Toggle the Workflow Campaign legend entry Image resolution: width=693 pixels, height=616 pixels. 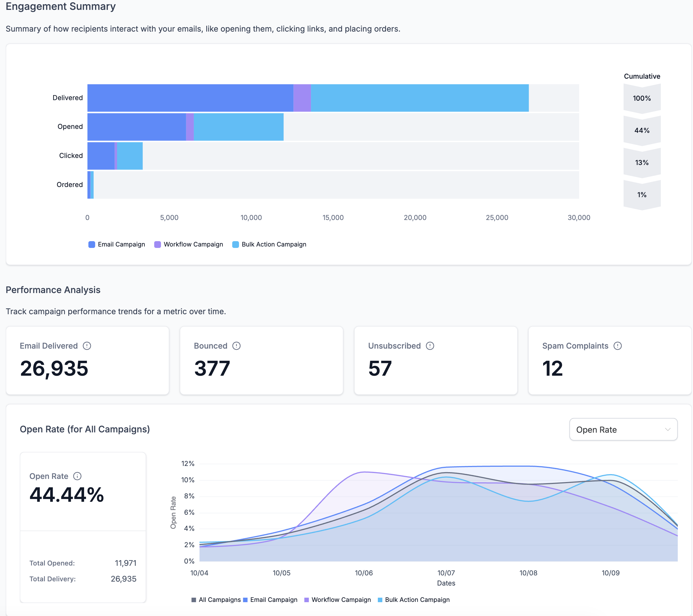[188, 244]
